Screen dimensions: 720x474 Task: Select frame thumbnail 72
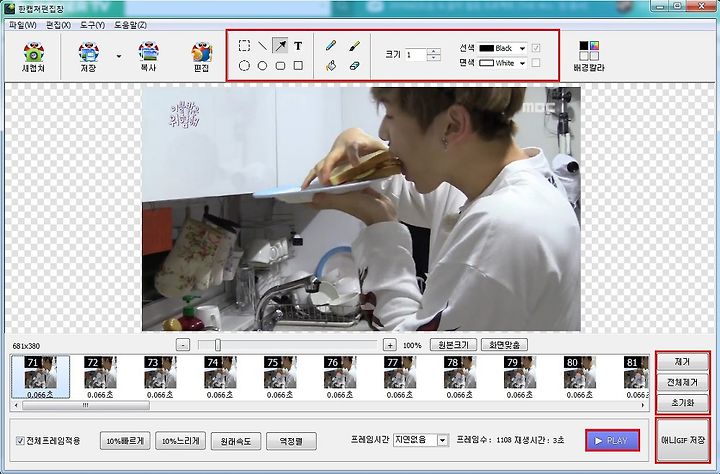tap(100, 377)
